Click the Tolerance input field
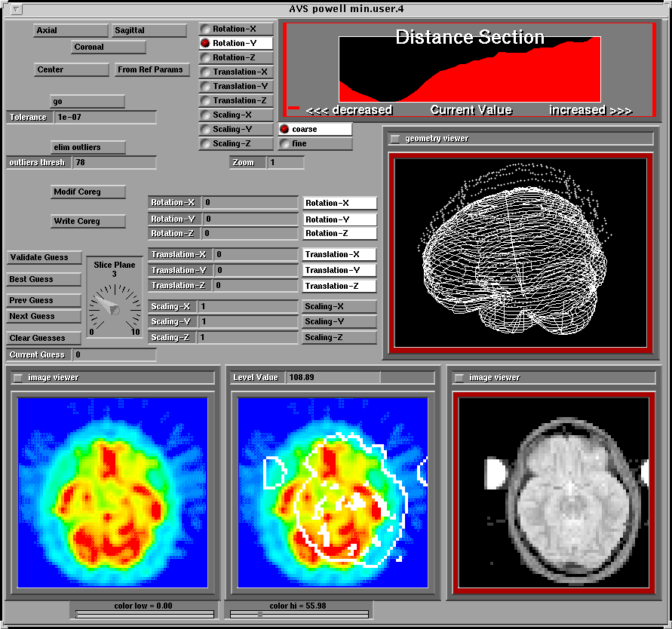Image resolution: width=672 pixels, height=629 pixels. tap(105, 118)
